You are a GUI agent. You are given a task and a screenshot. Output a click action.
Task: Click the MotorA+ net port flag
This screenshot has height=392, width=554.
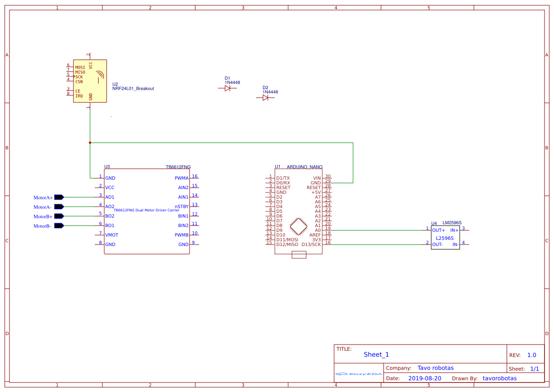(x=59, y=197)
